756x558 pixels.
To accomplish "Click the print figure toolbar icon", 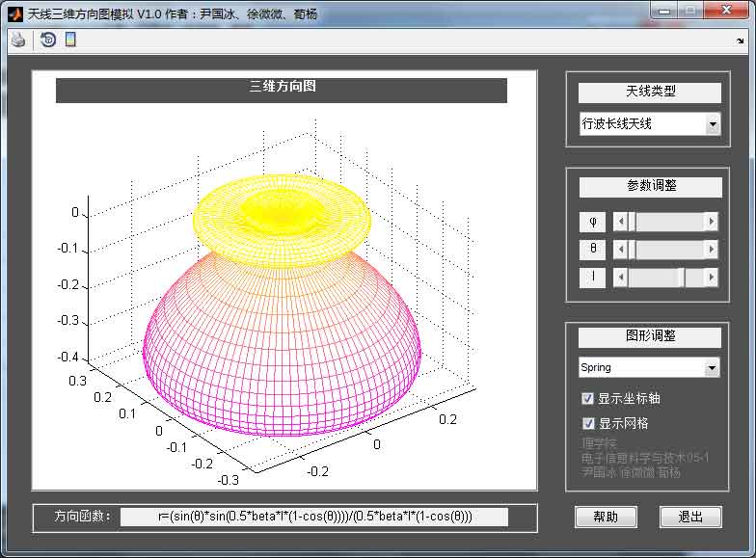I will click(18, 40).
